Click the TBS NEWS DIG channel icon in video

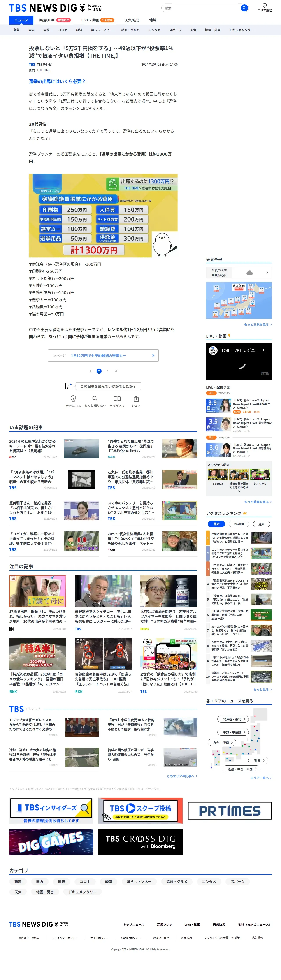coord(213,350)
